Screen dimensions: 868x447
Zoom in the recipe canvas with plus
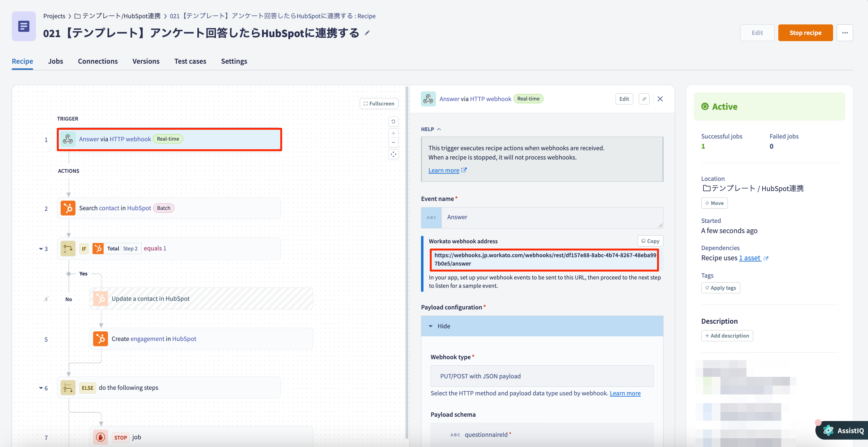(x=393, y=134)
